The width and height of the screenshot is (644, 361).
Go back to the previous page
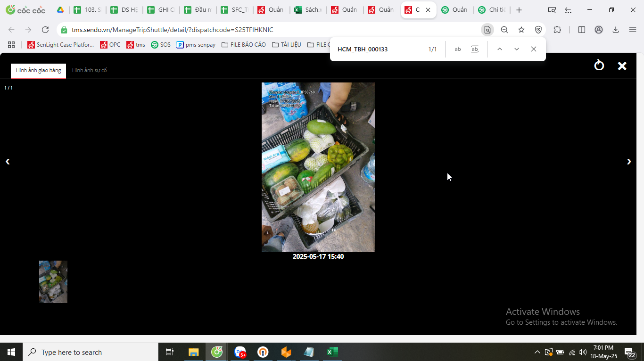[x=12, y=30]
